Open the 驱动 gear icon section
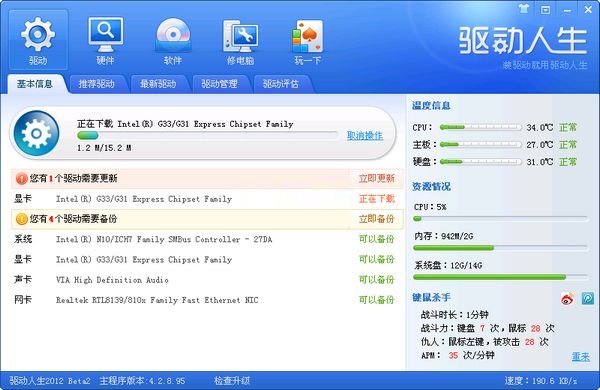 [x=38, y=40]
